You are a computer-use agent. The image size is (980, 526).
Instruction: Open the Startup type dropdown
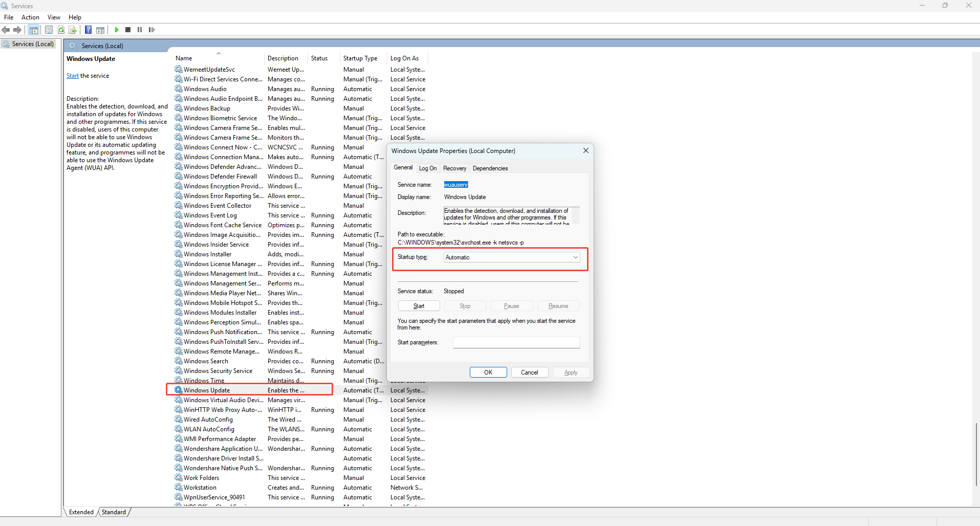[512, 257]
